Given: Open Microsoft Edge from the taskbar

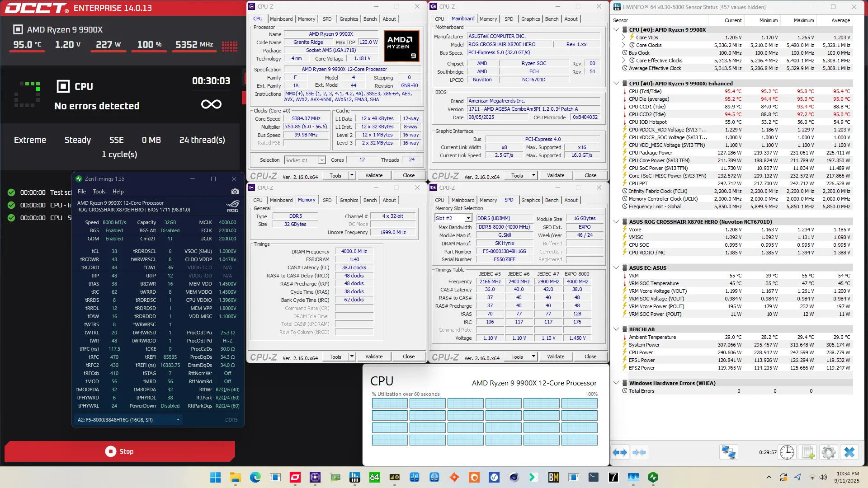Looking at the screenshot, I should coord(255,477).
